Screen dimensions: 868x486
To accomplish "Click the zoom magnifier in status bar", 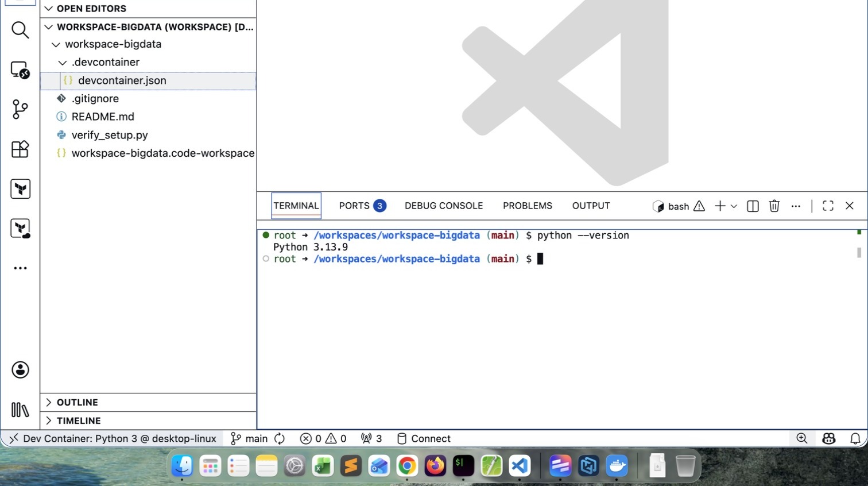I will (x=802, y=438).
